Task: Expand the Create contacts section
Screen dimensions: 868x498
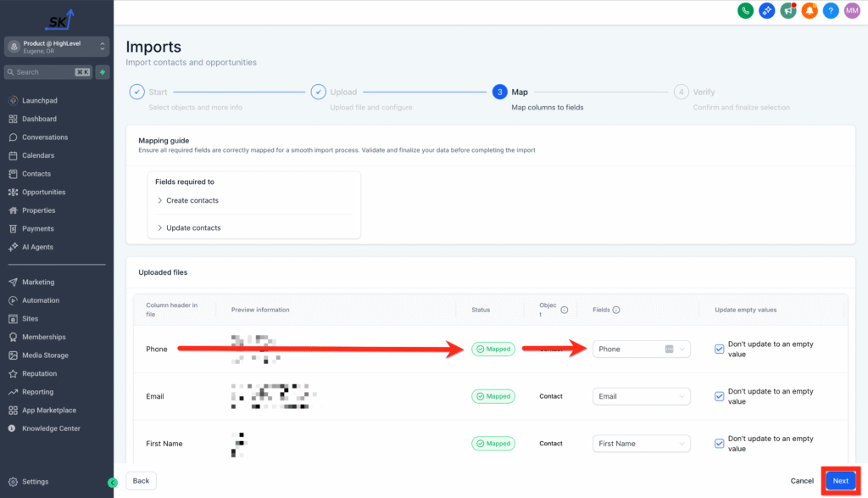Action: tap(187, 200)
